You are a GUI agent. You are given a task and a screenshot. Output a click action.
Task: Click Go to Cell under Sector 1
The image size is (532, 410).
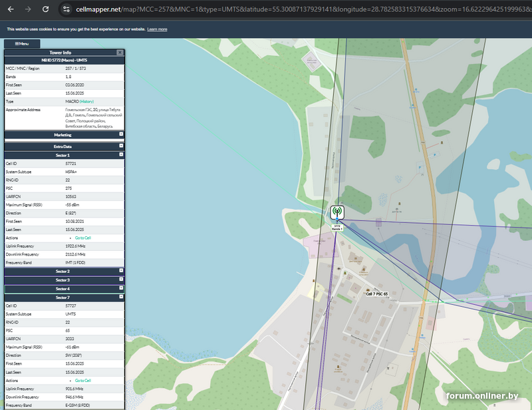(82, 238)
